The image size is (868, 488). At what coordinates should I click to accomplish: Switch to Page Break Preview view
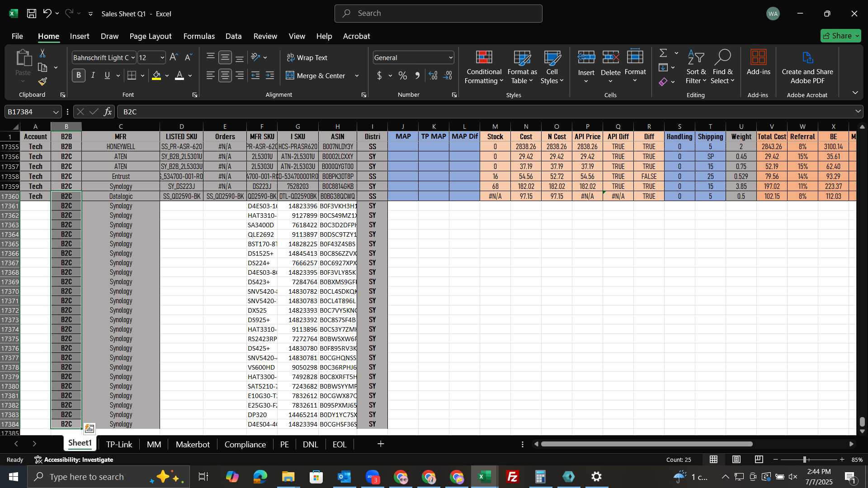[x=759, y=460]
